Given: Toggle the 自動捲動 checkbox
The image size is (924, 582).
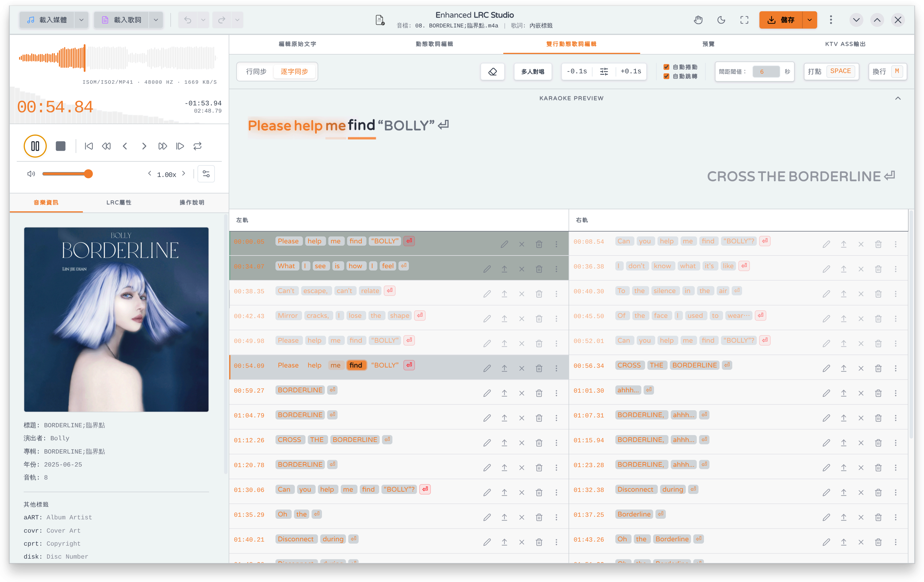Looking at the screenshot, I should tap(666, 67).
